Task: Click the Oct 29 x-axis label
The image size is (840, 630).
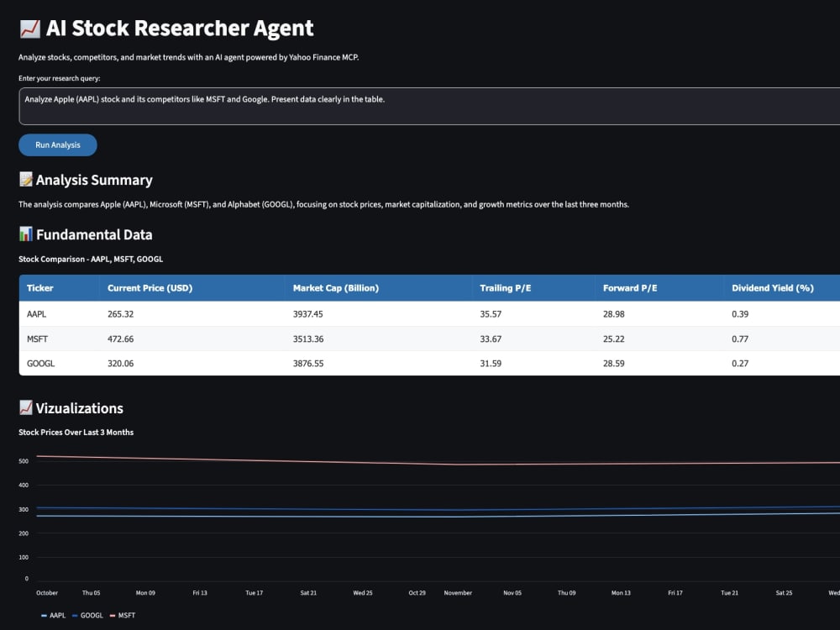Action: (417, 593)
